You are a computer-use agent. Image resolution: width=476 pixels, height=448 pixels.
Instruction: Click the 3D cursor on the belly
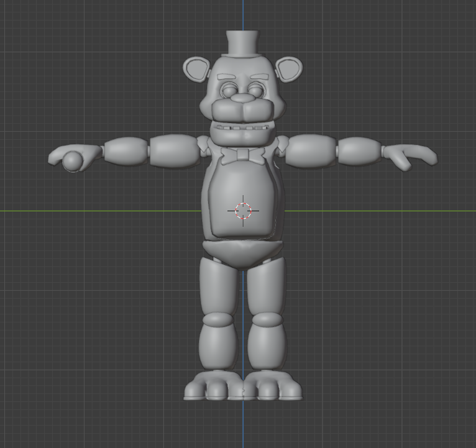[x=243, y=211]
